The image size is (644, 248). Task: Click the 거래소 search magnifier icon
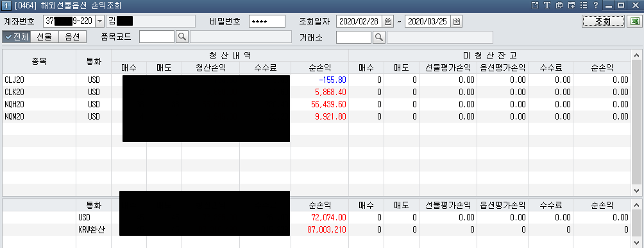point(378,37)
